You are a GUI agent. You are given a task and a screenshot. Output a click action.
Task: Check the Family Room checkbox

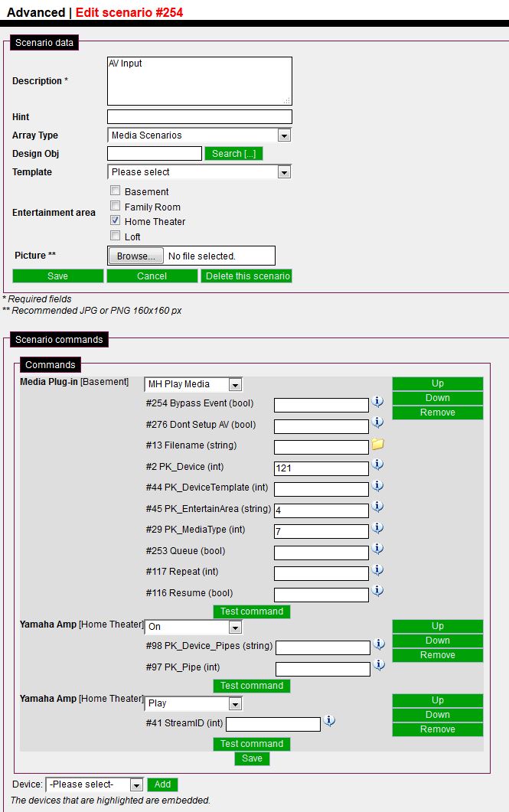tap(116, 206)
